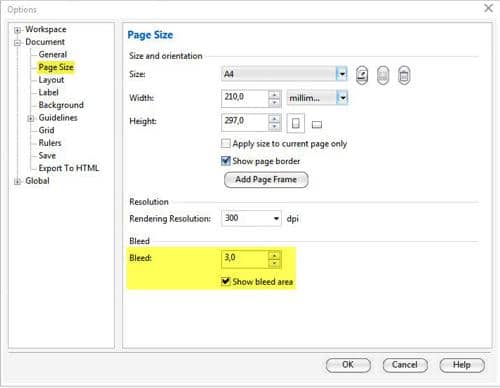
Task: Select General in the Document tree
Action: (53, 54)
